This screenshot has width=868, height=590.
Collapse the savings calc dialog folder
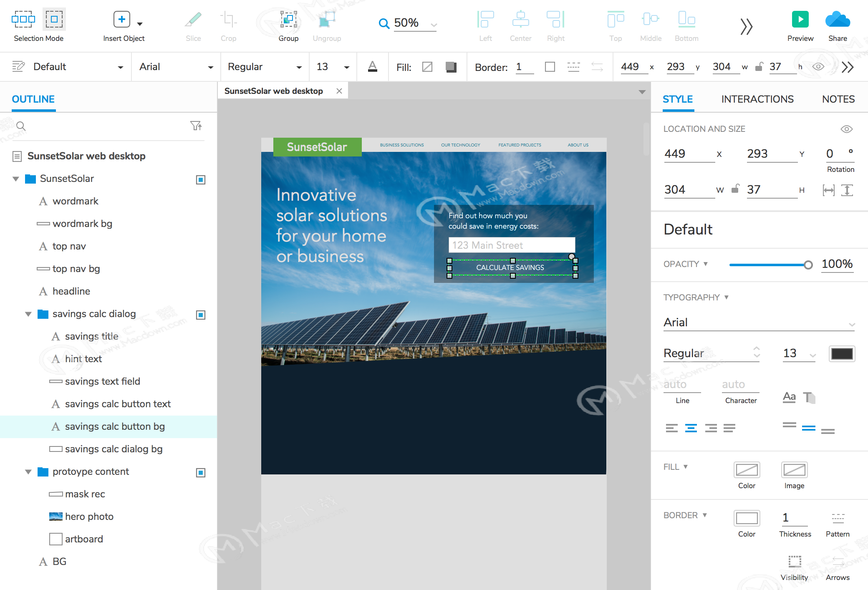(28, 314)
